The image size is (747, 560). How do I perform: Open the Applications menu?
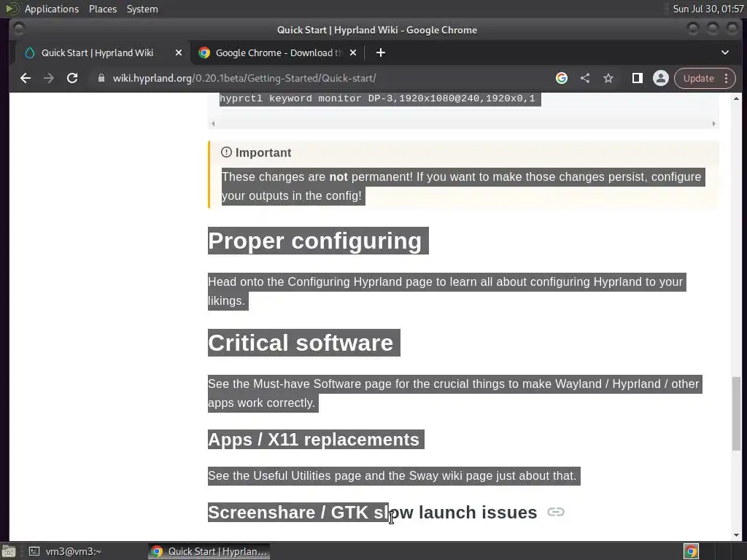(52, 9)
